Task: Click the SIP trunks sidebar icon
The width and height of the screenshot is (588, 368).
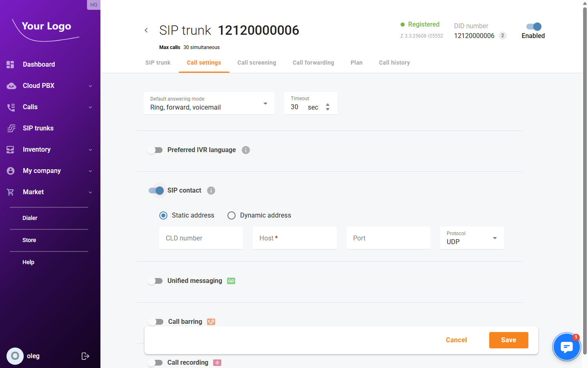Action: click(11, 128)
